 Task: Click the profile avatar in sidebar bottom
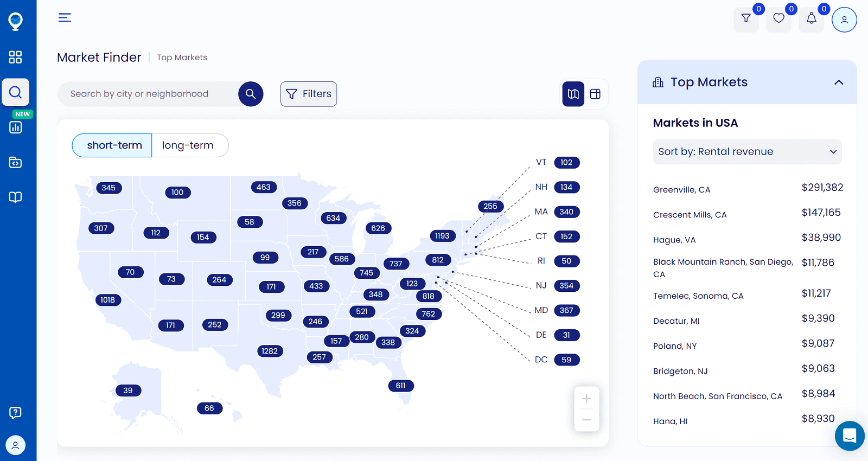(15, 445)
